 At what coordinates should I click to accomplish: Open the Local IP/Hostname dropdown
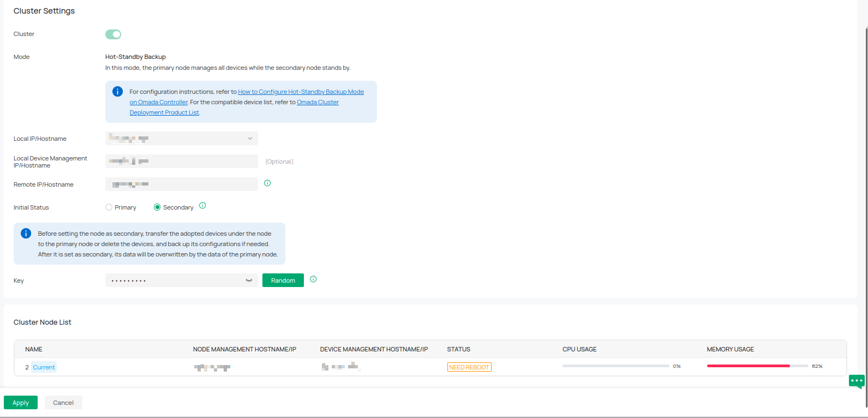[x=182, y=139]
